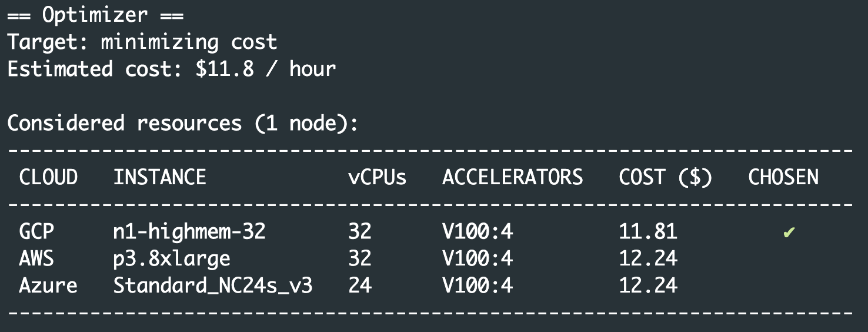Click the CLOUD column header

pos(48,177)
